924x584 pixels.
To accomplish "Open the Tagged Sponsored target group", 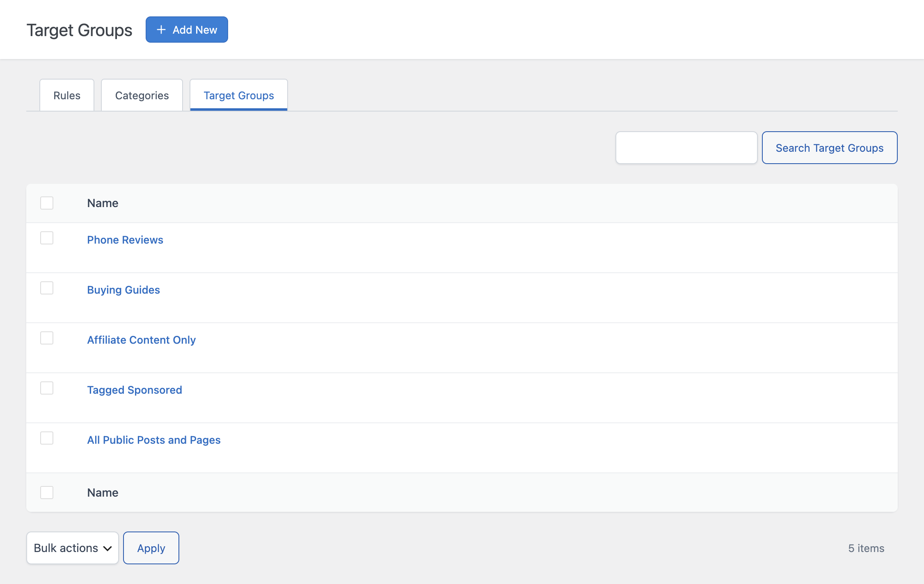I will tap(135, 390).
